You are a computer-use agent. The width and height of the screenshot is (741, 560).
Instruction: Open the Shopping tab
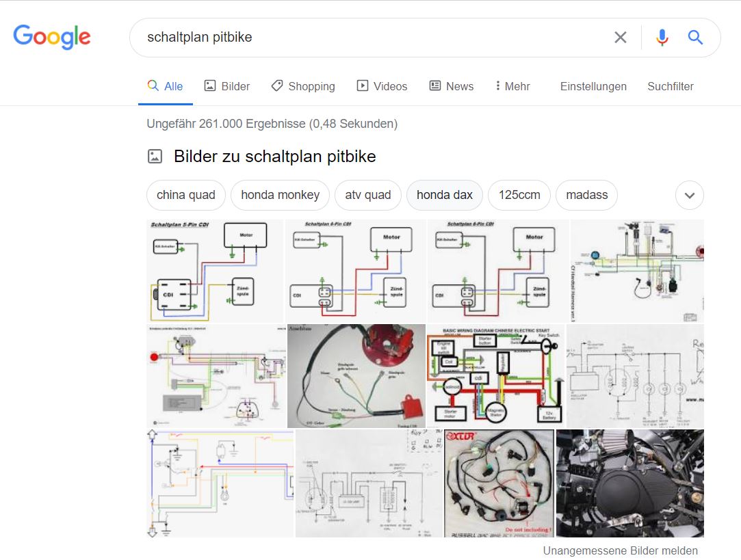pyautogui.click(x=303, y=86)
